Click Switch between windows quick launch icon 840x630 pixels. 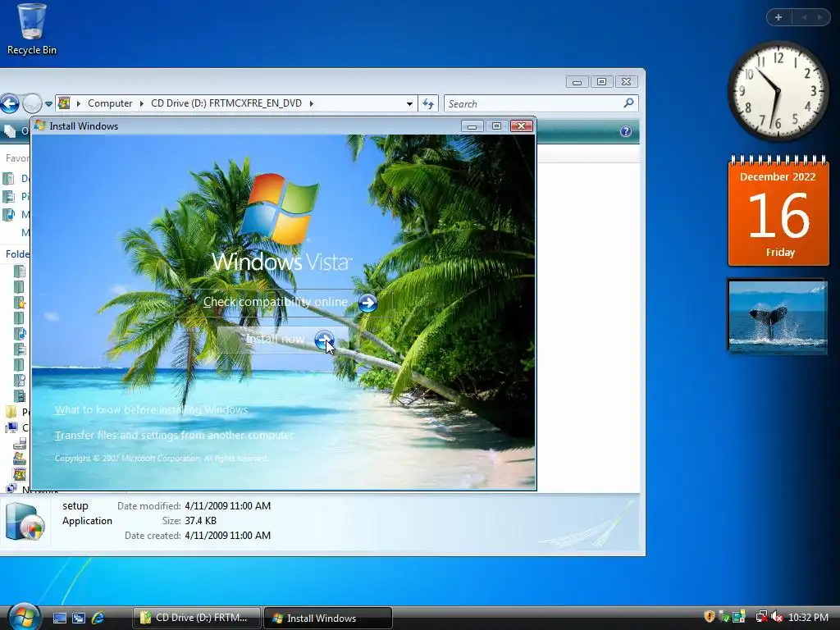[x=79, y=619]
